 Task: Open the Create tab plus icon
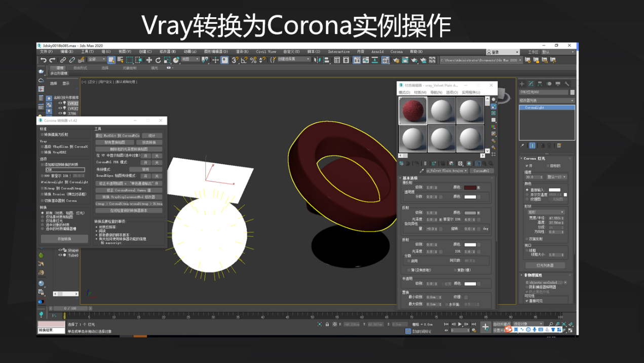[x=522, y=84]
